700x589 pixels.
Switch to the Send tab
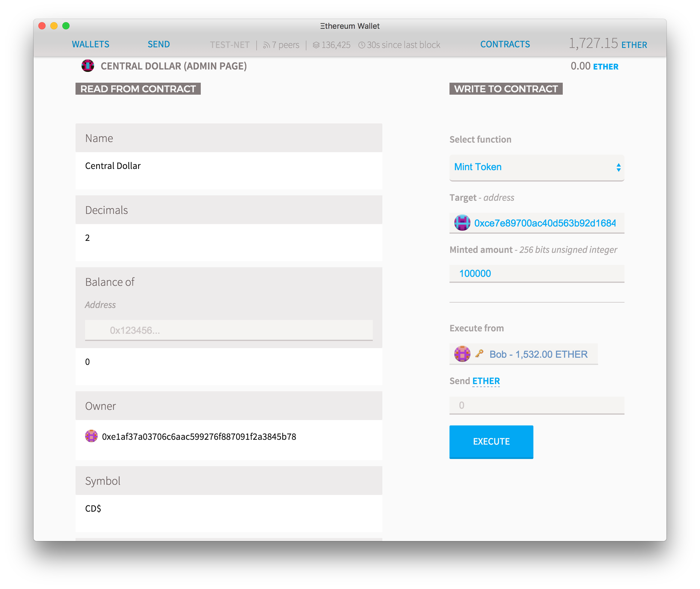point(159,44)
